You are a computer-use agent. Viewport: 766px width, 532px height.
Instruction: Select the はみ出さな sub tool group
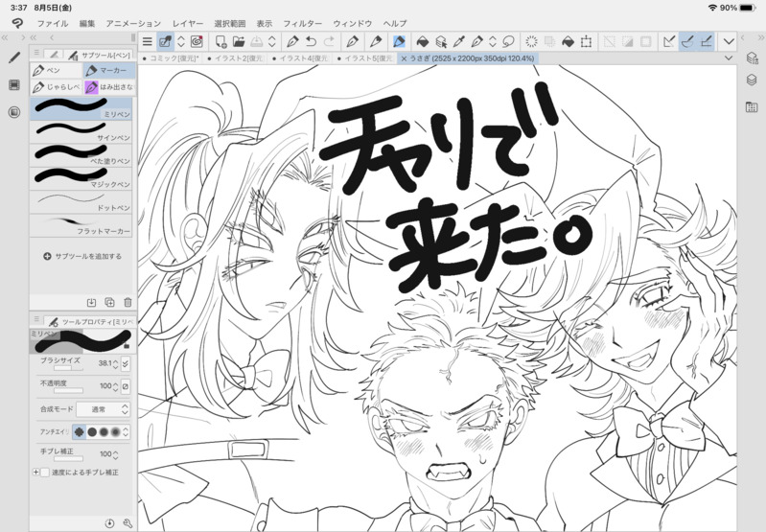[x=109, y=87]
